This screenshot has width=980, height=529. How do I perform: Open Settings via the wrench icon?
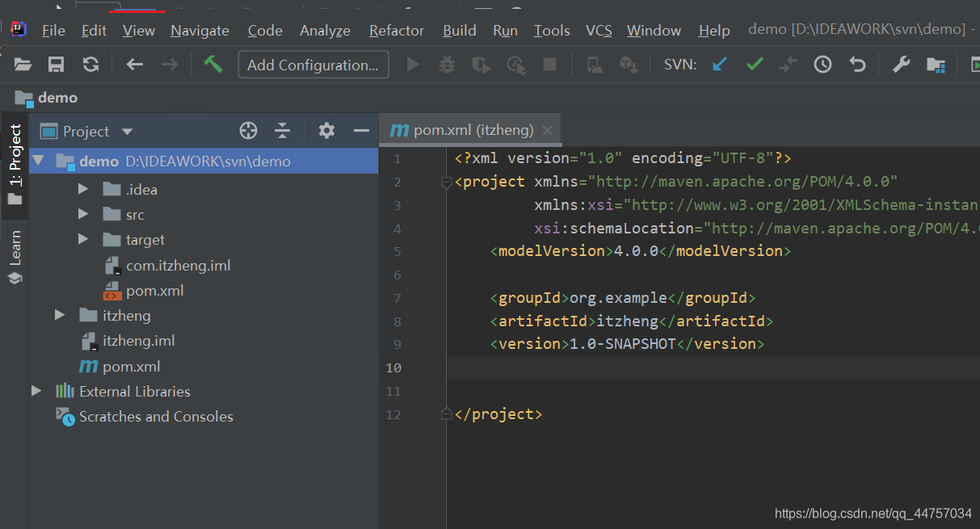coord(901,65)
